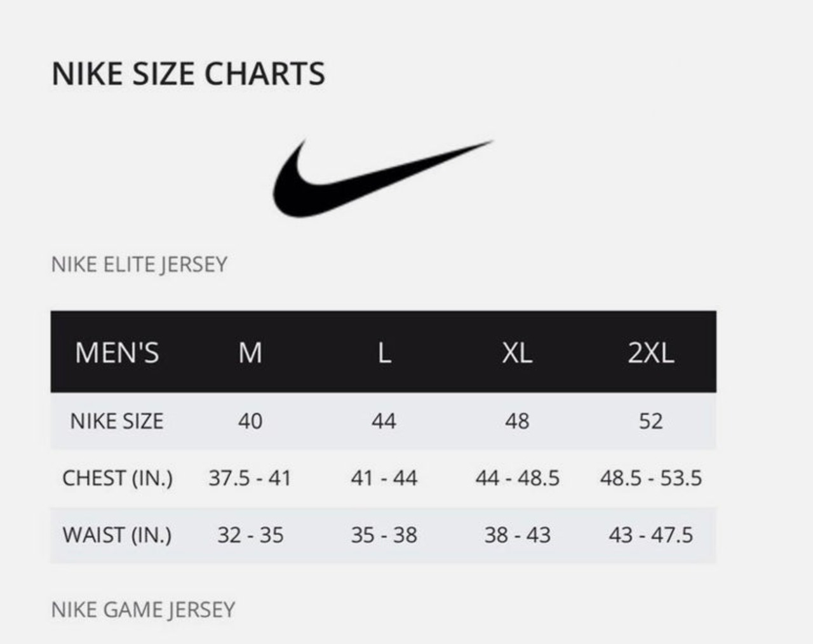Click the M size column header
Screen dimensions: 813x644
(250, 352)
